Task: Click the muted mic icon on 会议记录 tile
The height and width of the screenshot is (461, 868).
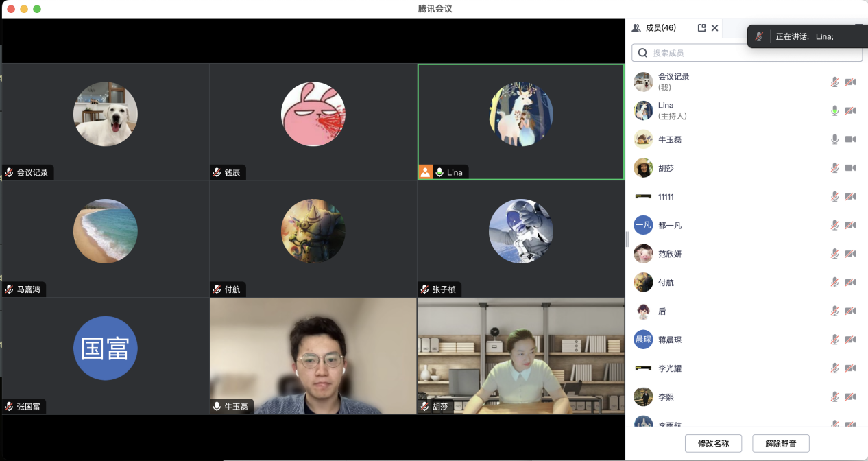Action: tap(8, 172)
